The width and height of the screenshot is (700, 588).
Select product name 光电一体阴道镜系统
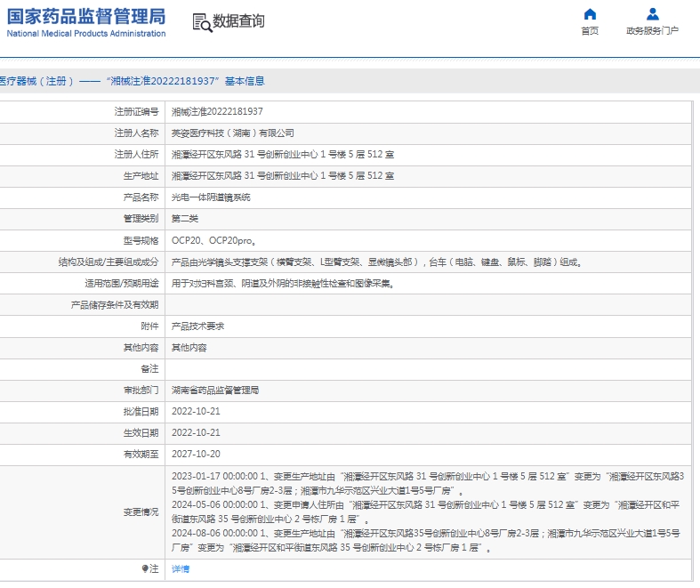click(x=211, y=197)
